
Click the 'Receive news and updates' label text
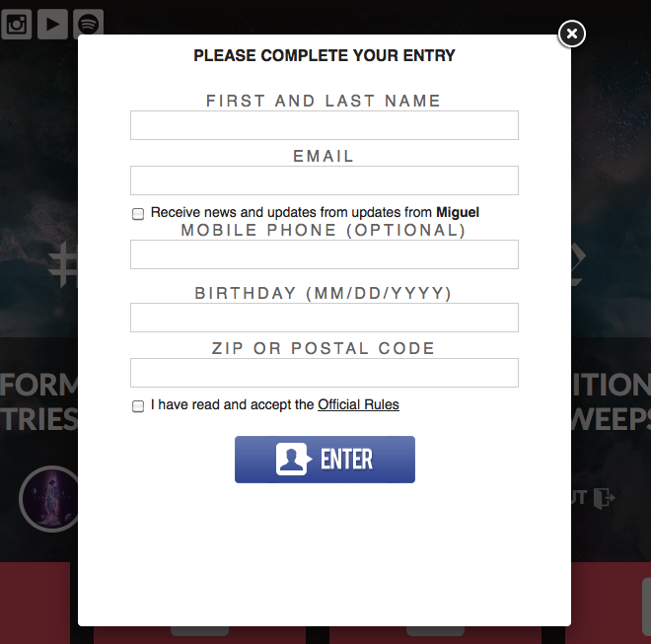[x=315, y=212]
